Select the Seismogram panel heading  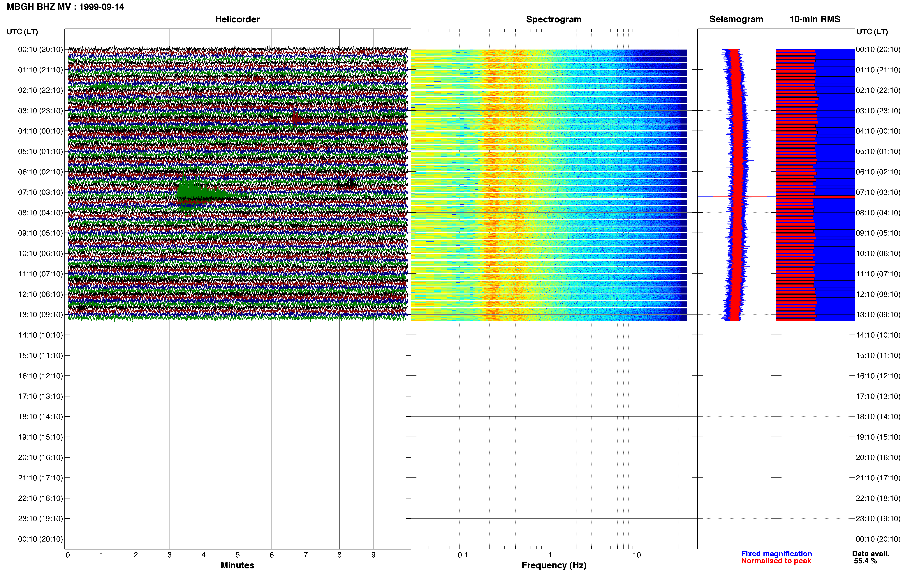coord(736,19)
